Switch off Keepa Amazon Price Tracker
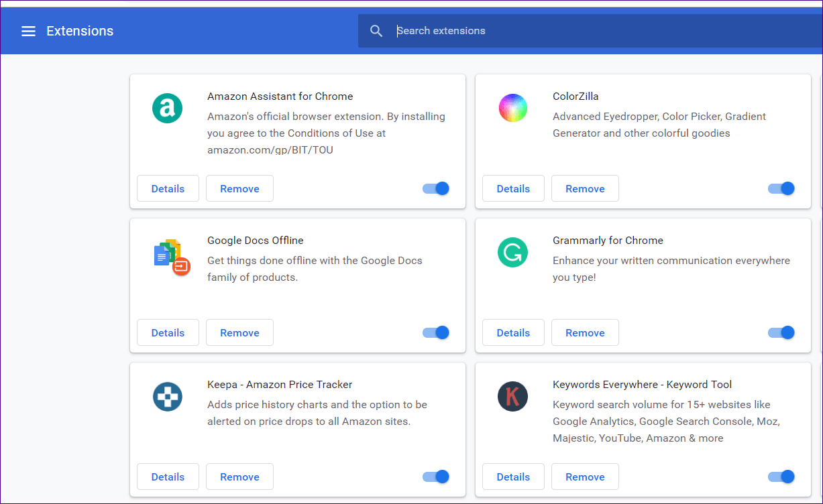 pyautogui.click(x=436, y=477)
